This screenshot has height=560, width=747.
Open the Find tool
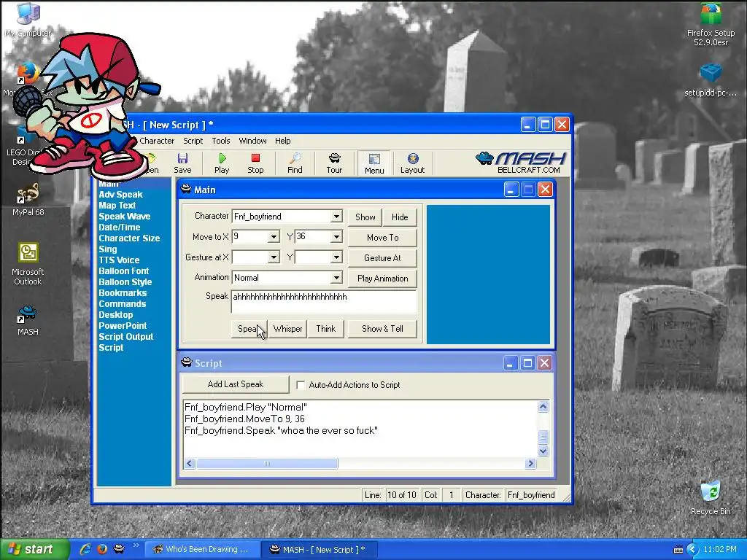[x=295, y=163]
